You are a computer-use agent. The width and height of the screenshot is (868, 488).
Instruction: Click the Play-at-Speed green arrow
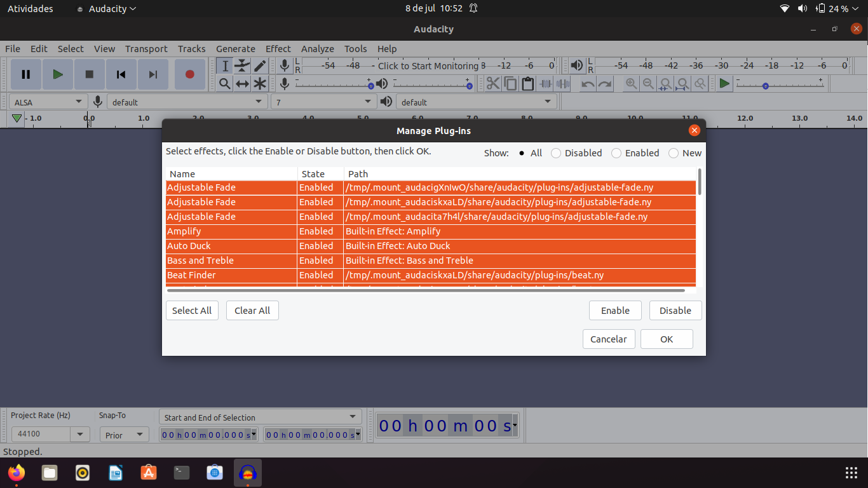click(724, 83)
